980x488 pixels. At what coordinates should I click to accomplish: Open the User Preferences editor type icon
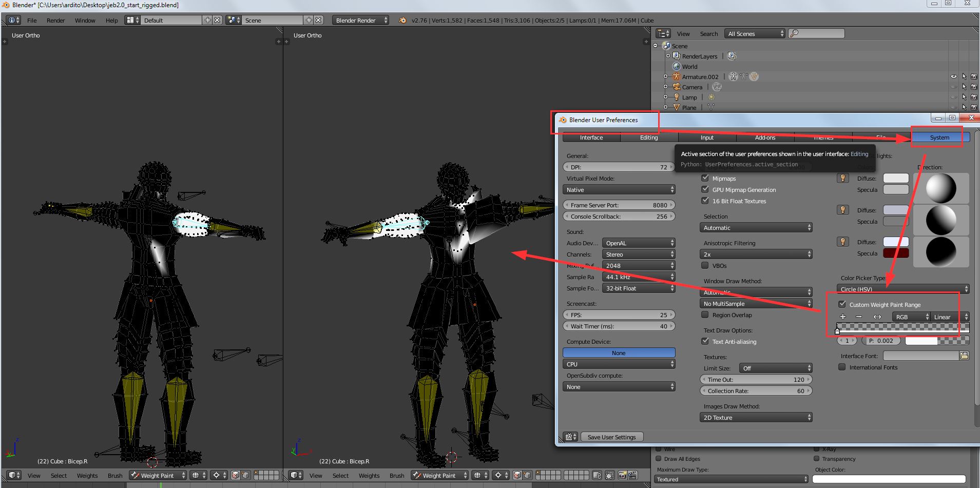coord(570,437)
